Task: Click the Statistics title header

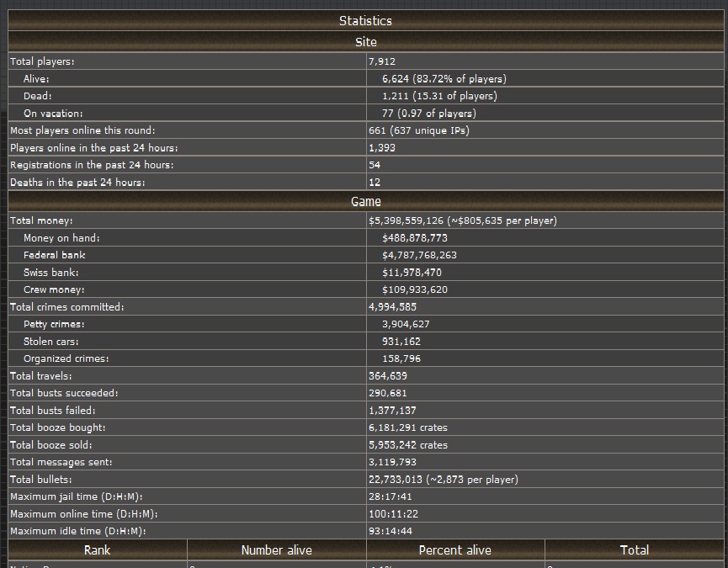Action: pos(365,20)
